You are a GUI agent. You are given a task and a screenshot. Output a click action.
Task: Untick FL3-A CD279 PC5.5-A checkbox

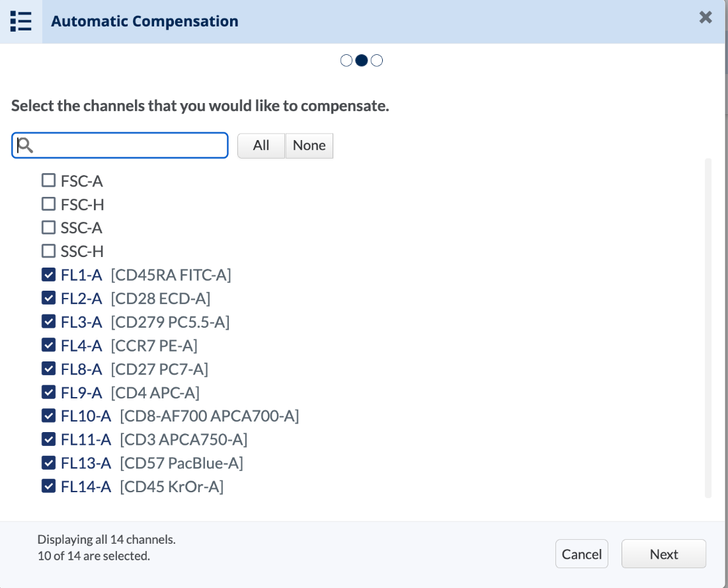(x=49, y=322)
